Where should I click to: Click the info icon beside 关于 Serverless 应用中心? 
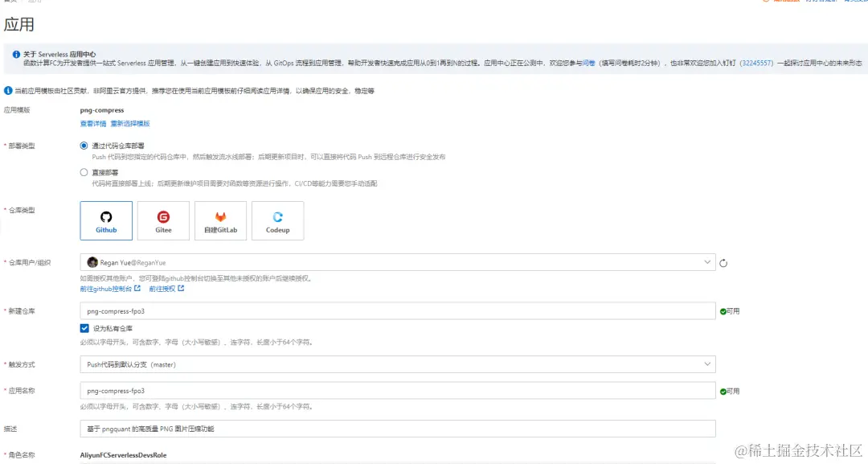16,54
